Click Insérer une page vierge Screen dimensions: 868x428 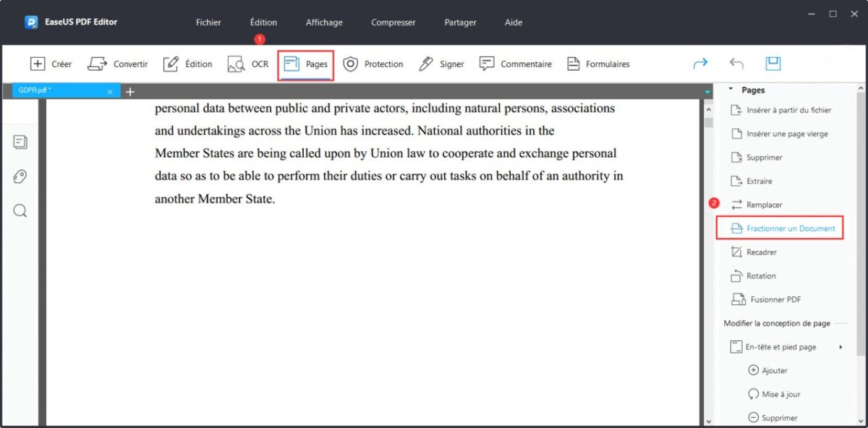[779, 134]
